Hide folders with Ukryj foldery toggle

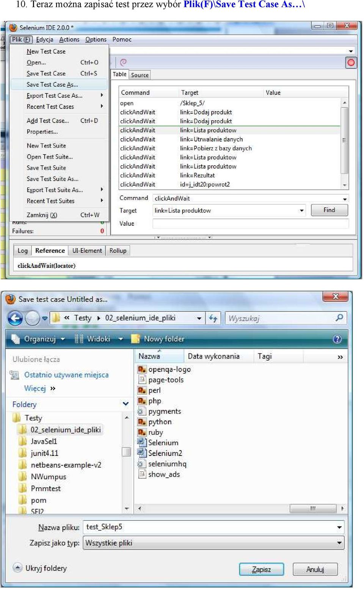pos(40,568)
